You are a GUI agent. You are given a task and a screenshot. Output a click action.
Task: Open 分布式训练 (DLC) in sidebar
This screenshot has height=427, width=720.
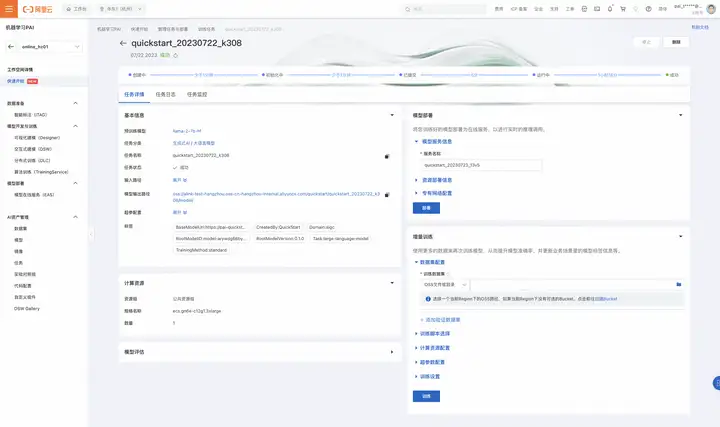coord(32,161)
